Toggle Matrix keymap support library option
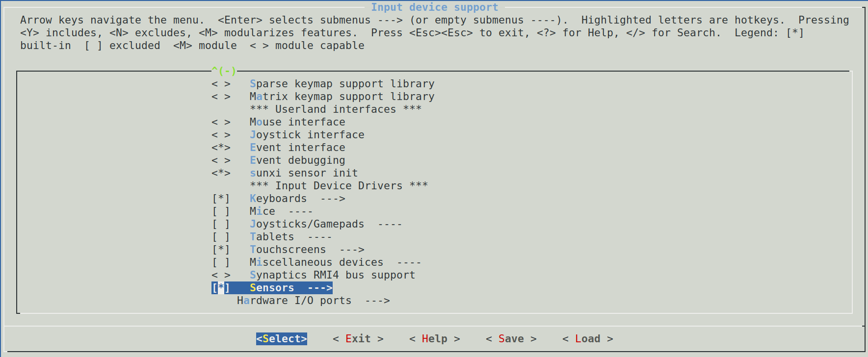Image resolution: width=868 pixels, height=357 pixels. 221,97
